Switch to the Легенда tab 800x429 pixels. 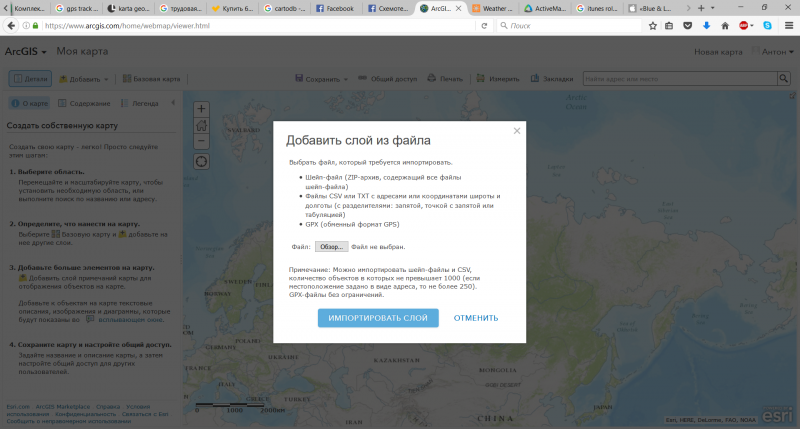click(x=139, y=102)
